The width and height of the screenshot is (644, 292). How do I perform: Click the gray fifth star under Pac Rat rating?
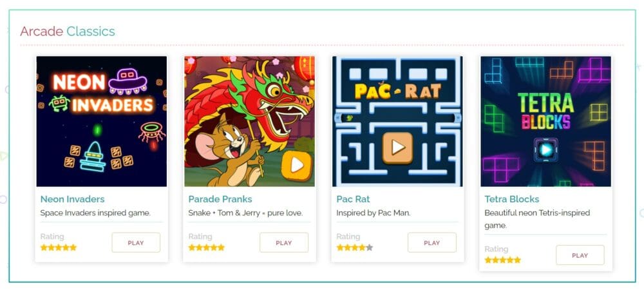369,248
